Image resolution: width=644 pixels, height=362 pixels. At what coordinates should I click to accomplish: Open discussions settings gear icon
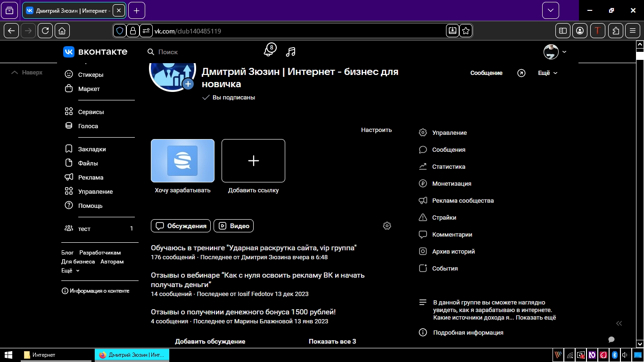pos(387,226)
